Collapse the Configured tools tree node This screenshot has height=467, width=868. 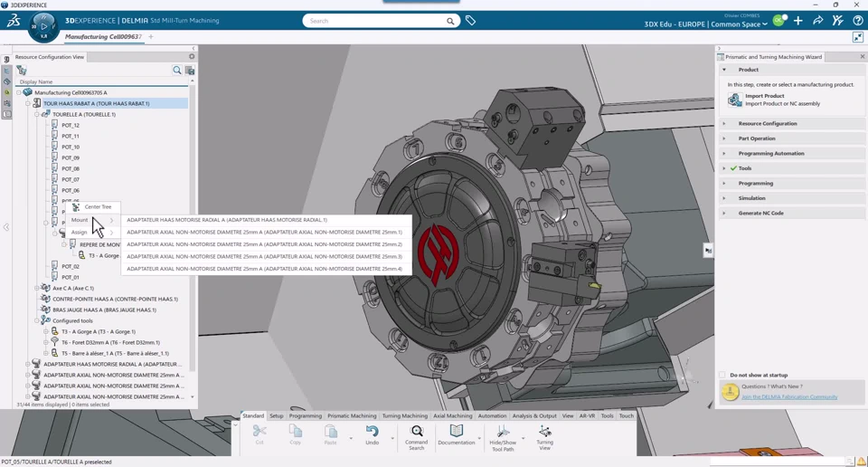click(x=37, y=320)
